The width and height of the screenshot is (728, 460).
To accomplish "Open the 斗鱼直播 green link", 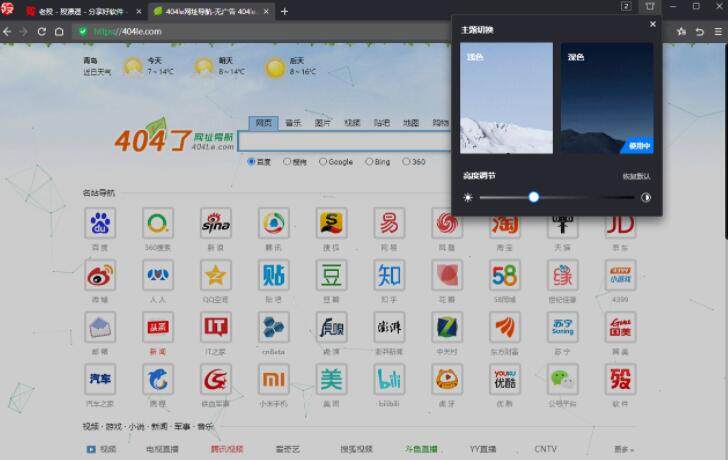I will (x=421, y=449).
